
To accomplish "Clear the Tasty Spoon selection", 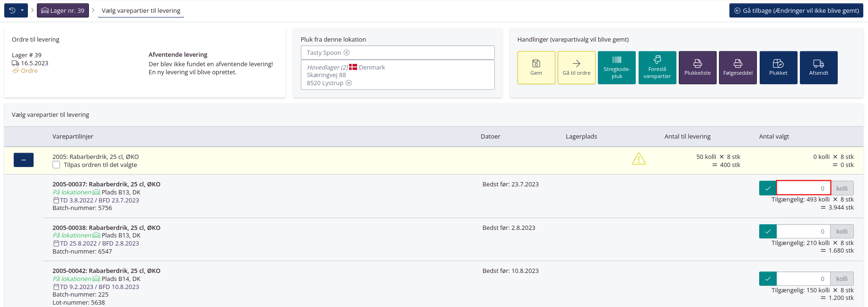I will coord(347,53).
